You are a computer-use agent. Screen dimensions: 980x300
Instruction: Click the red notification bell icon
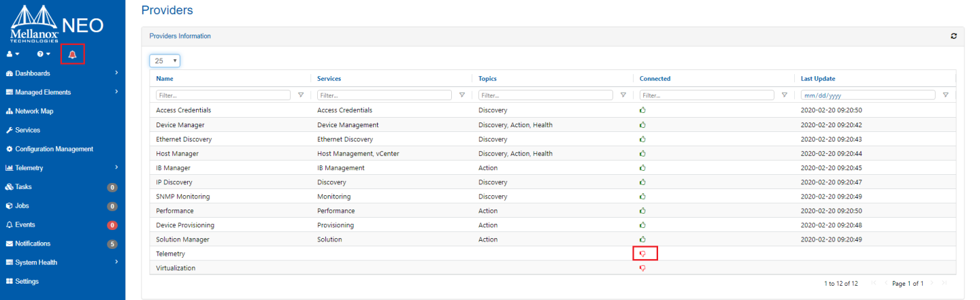72,54
